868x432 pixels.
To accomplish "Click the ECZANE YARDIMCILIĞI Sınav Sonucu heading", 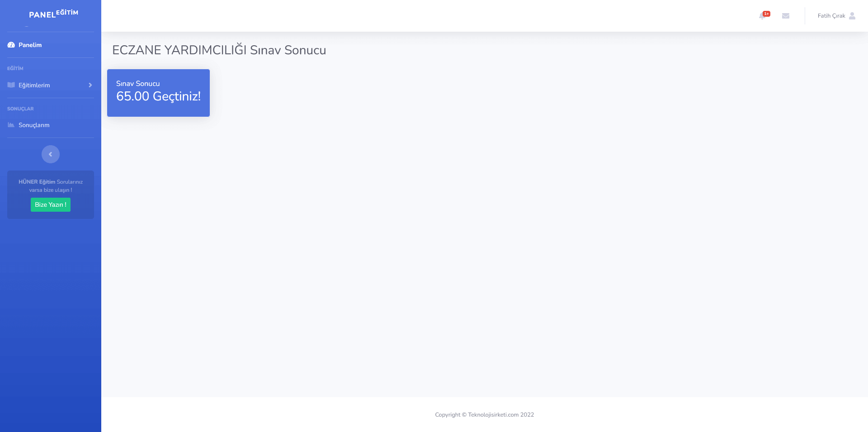I will [219, 50].
